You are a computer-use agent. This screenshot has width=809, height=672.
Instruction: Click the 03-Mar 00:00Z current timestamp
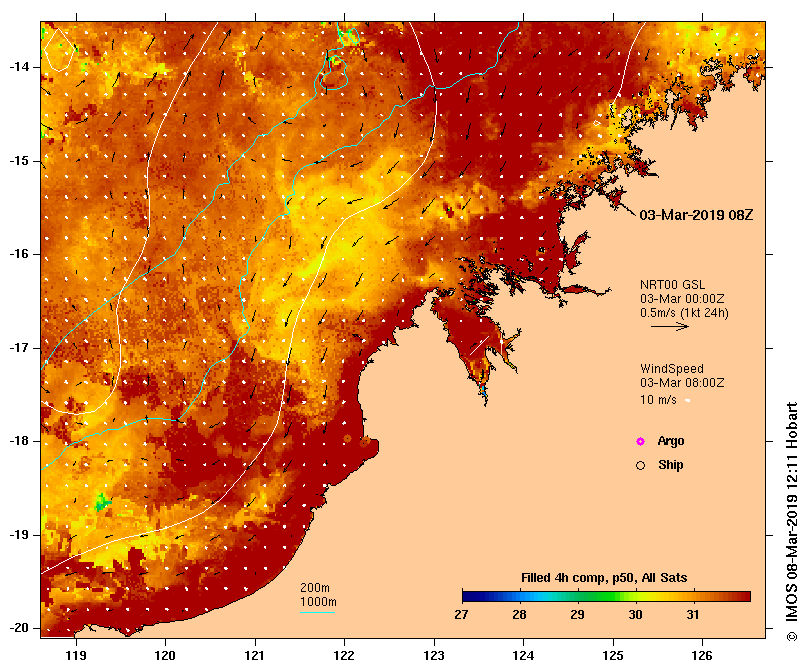[682, 299]
